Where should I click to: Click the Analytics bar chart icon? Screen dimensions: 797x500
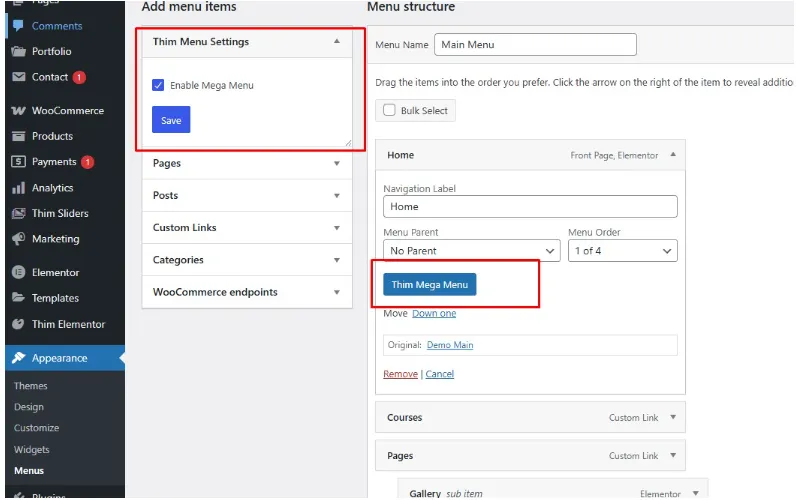[x=18, y=188]
